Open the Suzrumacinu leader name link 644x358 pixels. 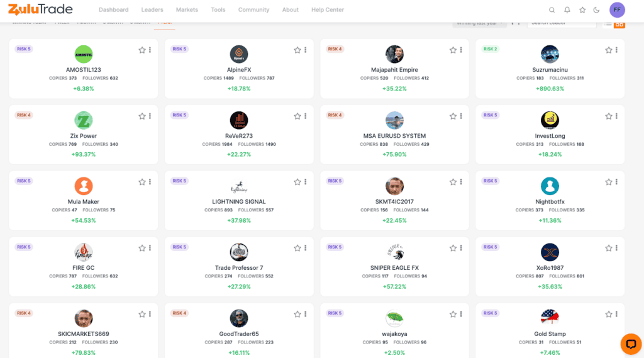pos(550,70)
